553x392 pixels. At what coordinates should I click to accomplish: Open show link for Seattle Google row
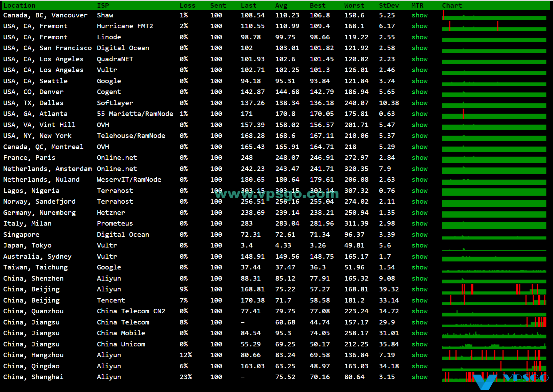click(420, 81)
